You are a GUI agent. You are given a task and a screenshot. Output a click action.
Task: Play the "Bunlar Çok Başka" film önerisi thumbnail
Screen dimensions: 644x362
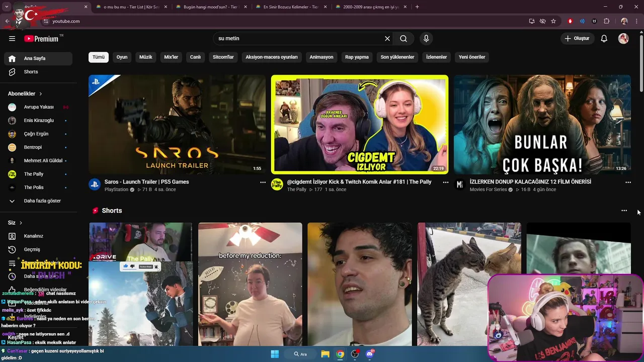(542, 125)
